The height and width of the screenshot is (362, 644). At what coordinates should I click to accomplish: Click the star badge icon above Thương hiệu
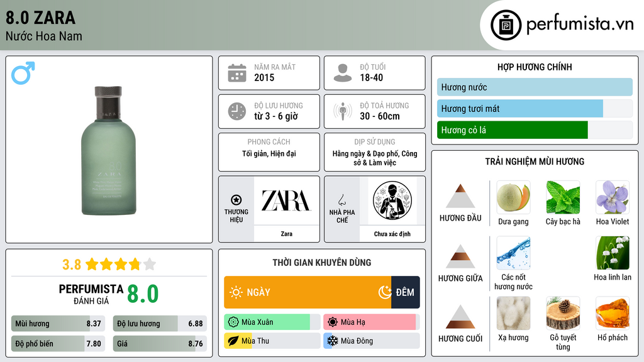point(236,200)
